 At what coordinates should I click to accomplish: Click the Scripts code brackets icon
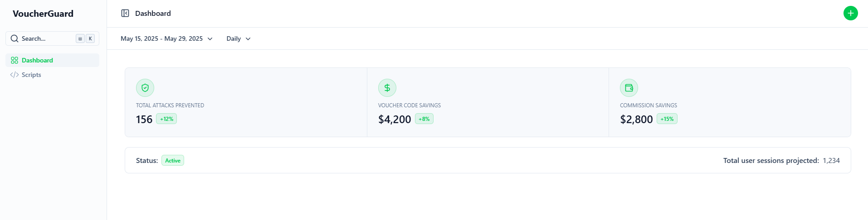click(x=15, y=75)
